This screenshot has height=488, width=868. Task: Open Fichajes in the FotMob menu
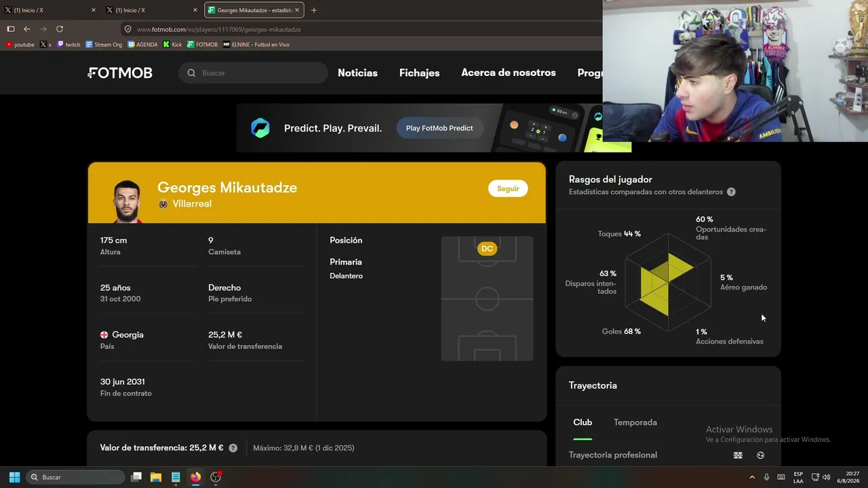(419, 73)
